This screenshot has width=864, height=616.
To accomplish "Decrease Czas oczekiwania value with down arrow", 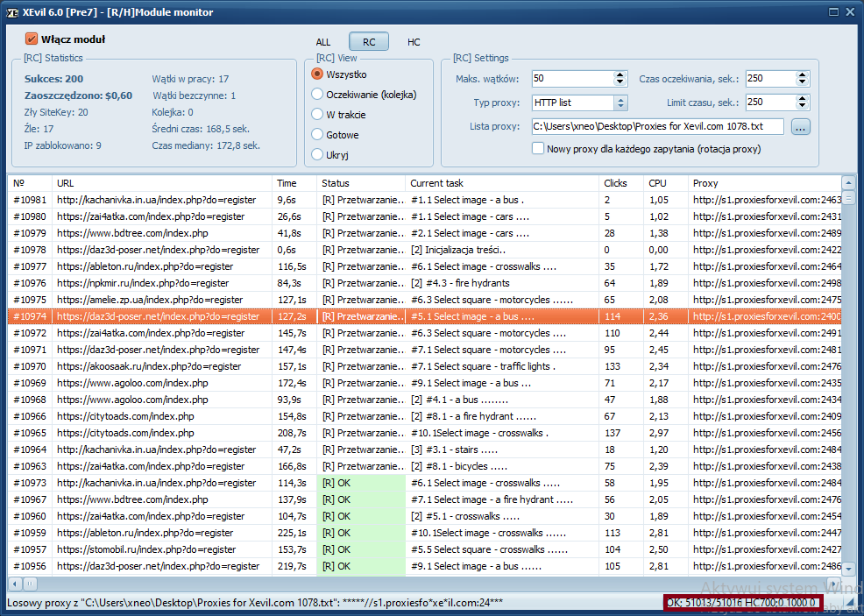I will pos(803,82).
